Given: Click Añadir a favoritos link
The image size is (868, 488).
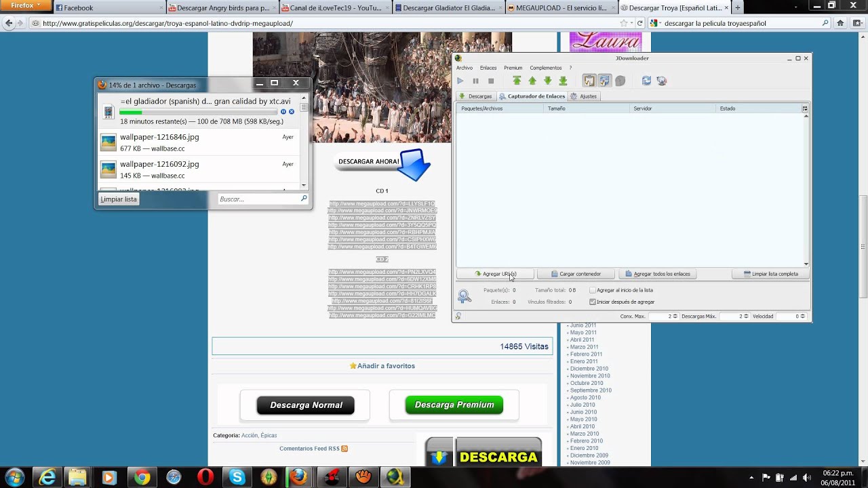Looking at the screenshot, I should [386, 366].
